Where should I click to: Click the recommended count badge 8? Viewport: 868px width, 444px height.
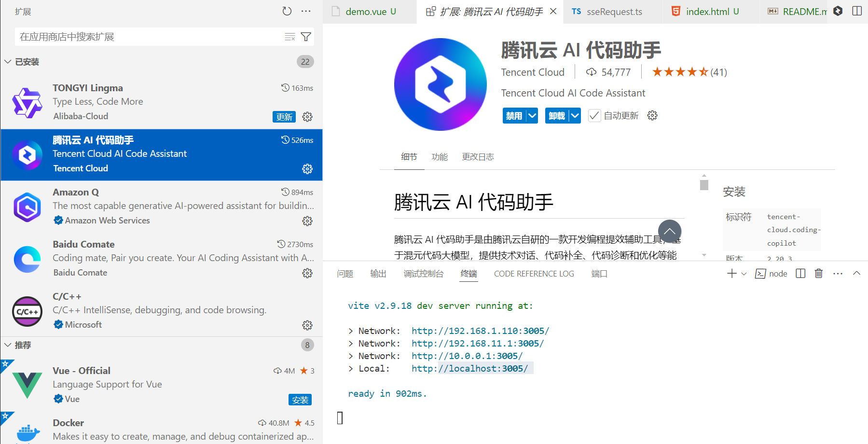click(x=307, y=345)
